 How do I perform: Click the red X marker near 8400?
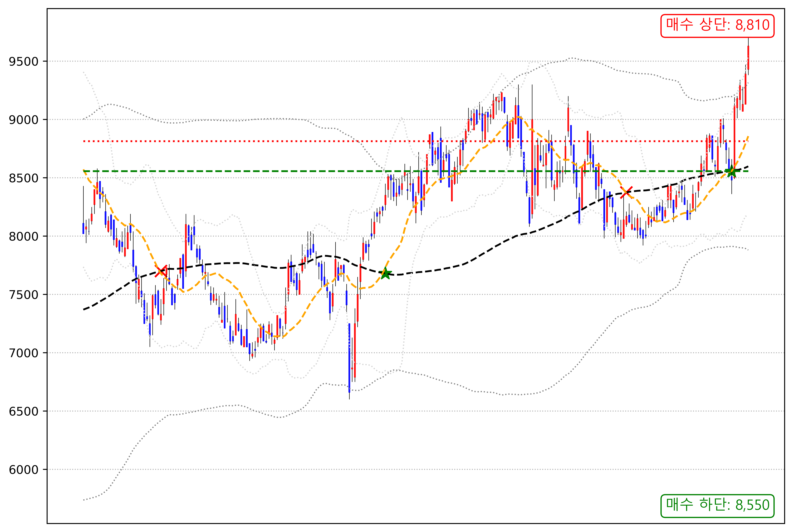coord(626,192)
